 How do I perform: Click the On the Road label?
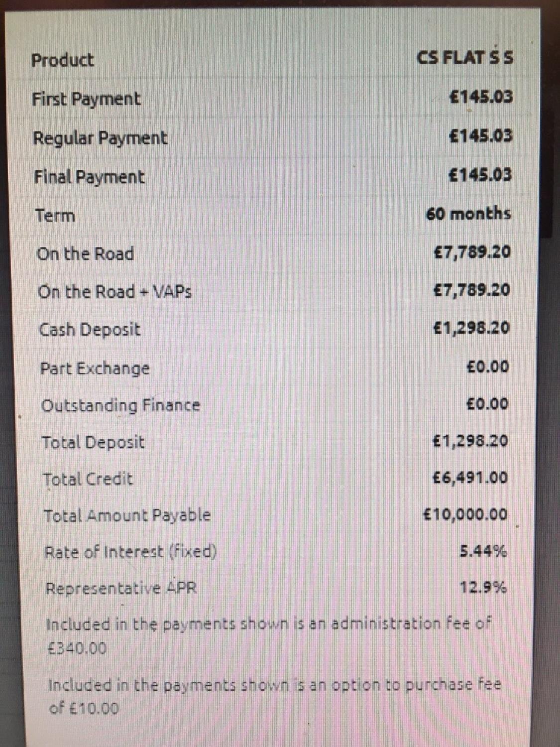85,254
